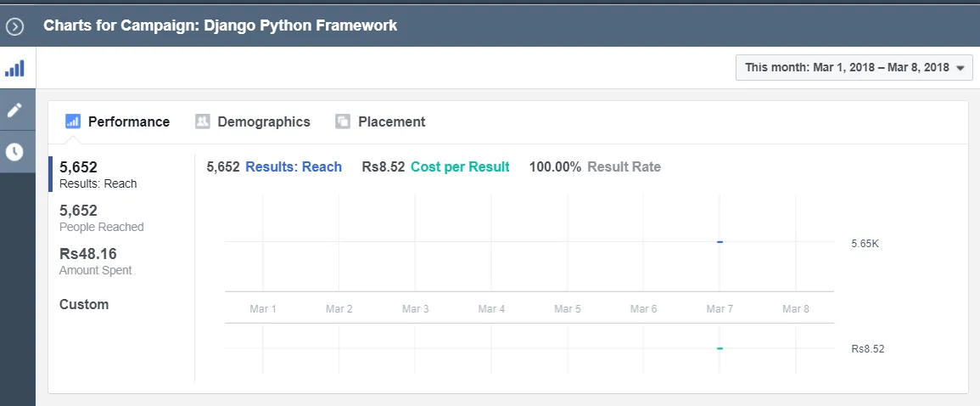Click the Mar 4 axis label
The image size is (980, 406).
(x=491, y=308)
